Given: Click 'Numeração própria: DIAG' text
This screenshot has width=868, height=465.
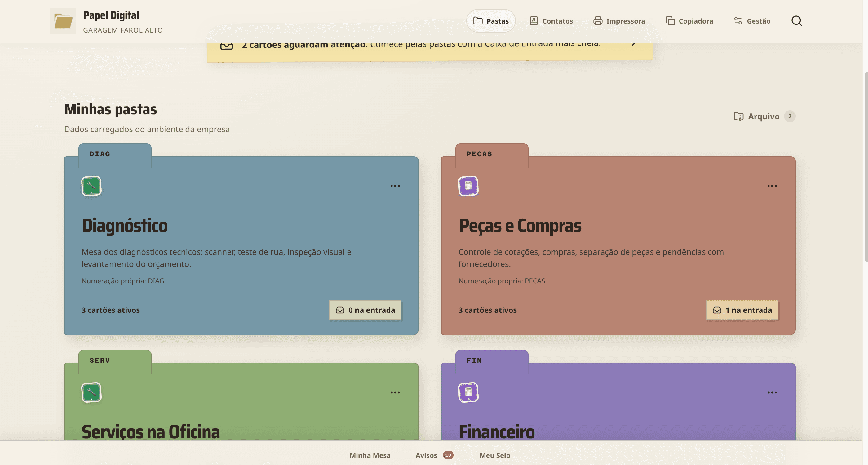Looking at the screenshot, I should tap(123, 281).
